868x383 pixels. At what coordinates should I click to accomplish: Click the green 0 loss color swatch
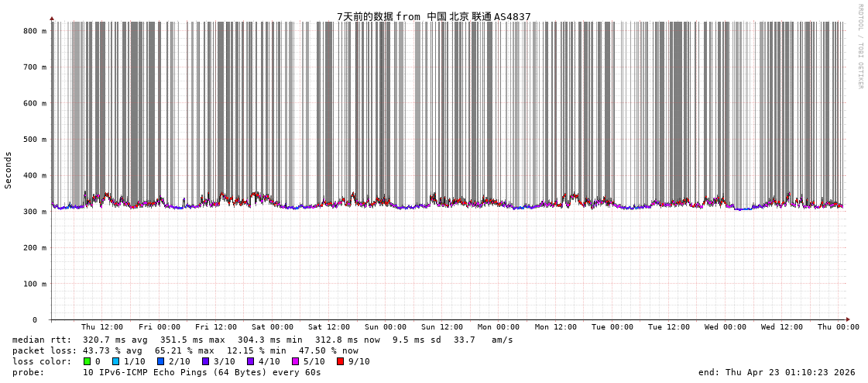coord(87,361)
